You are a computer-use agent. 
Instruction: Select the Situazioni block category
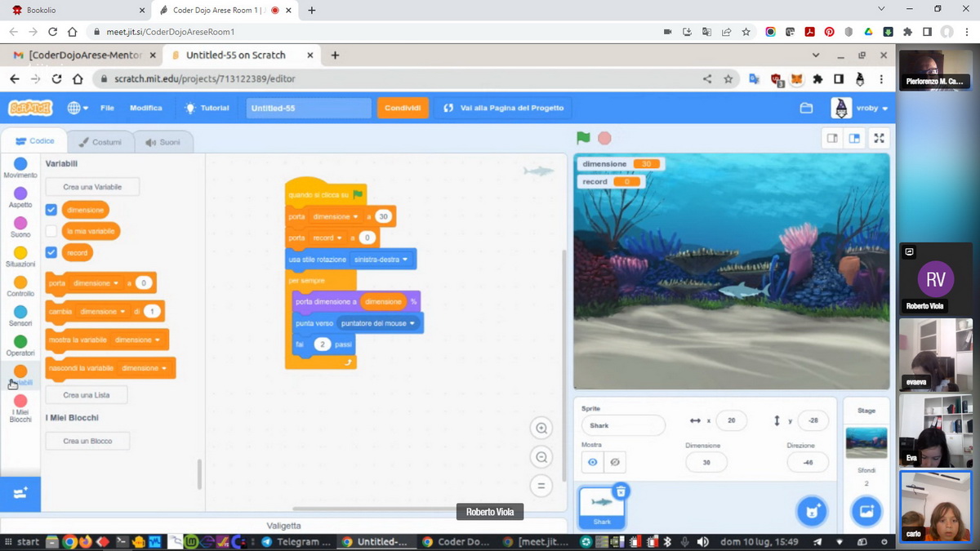(x=20, y=257)
